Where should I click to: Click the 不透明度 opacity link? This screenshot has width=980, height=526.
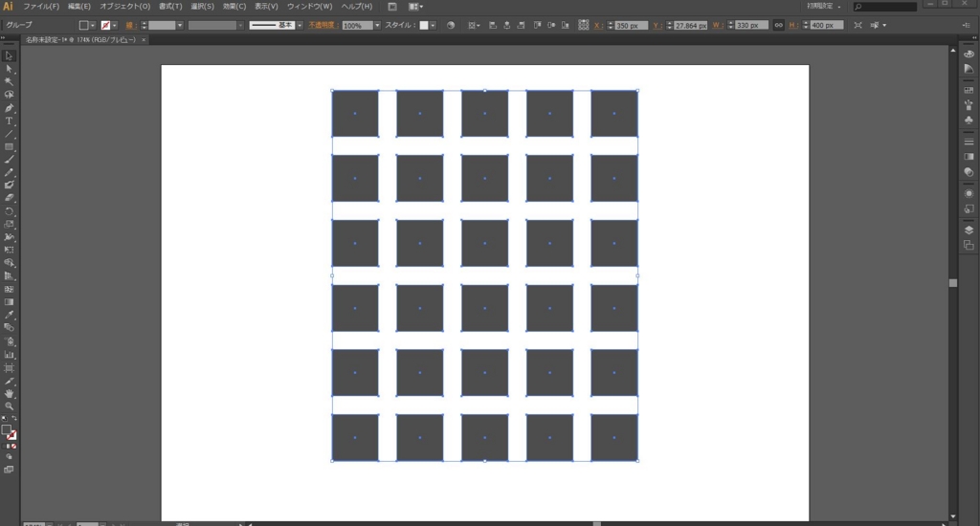click(x=323, y=26)
